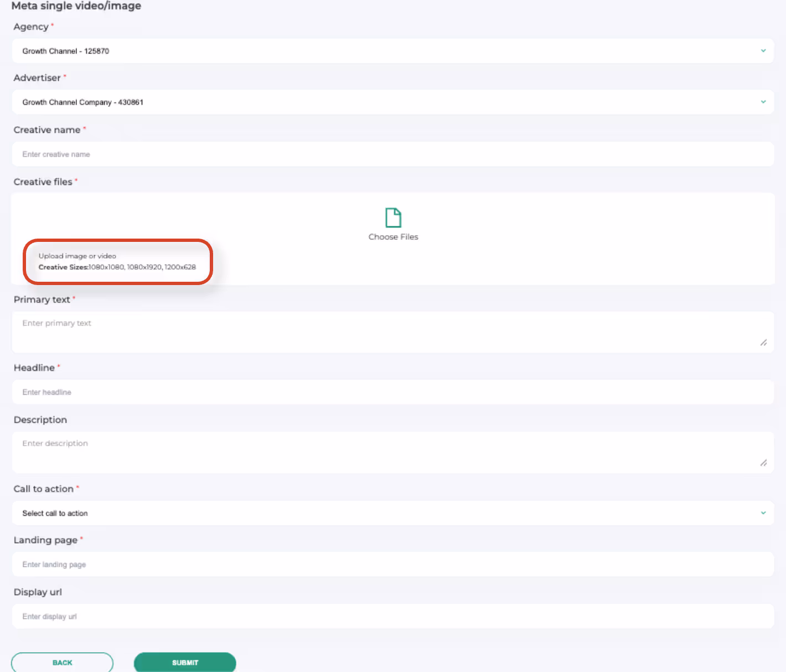Click the chevron on the Advertiser selector
Viewport: 786px width, 672px height.
point(763,102)
